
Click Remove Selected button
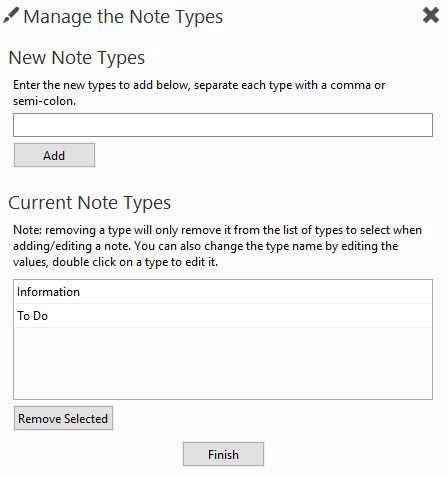(63, 418)
